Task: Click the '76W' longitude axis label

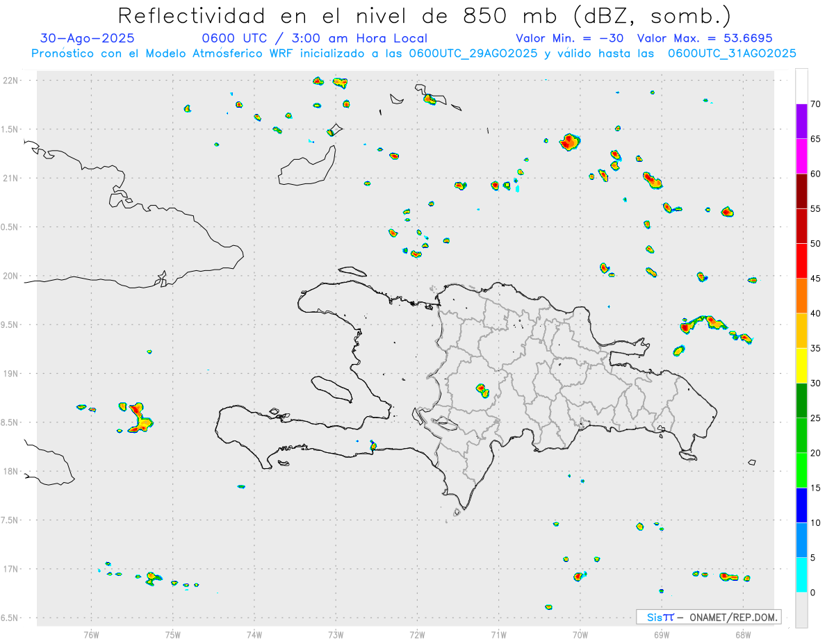Action: pos(91,634)
